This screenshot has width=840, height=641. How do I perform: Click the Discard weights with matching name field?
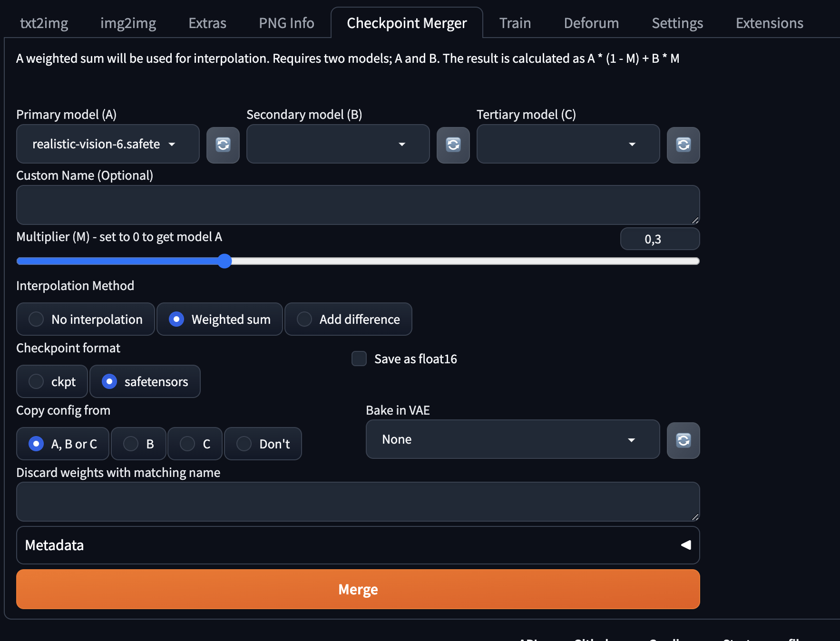pos(358,502)
